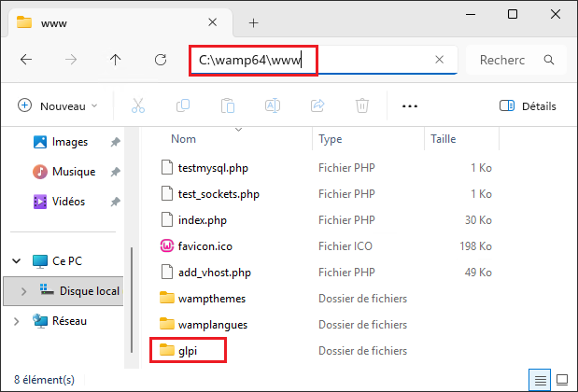Screen dimensions: 578x392
Task: Click the Cut scissors icon
Action: pos(138,105)
